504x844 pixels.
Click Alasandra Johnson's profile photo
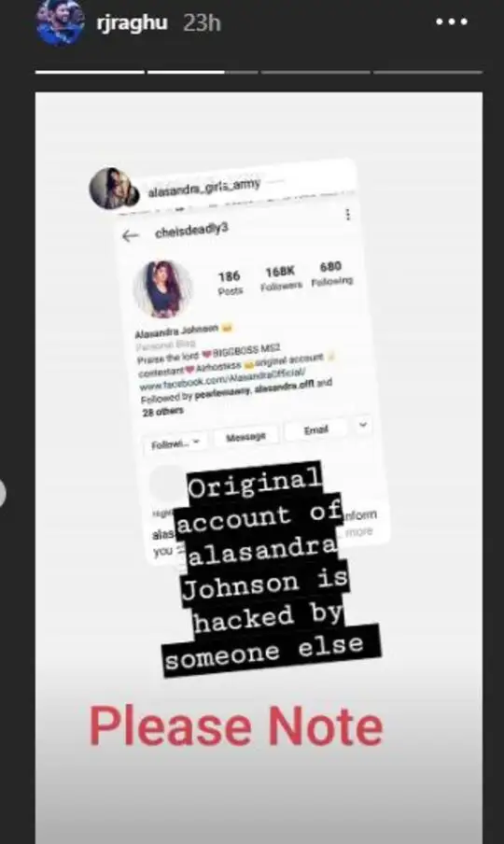[x=162, y=289]
